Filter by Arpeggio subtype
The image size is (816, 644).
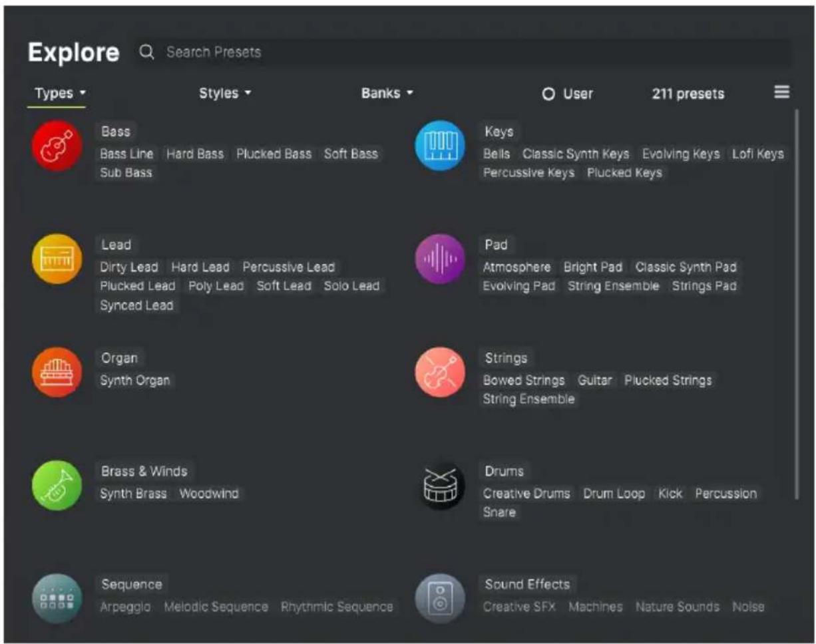click(x=126, y=607)
